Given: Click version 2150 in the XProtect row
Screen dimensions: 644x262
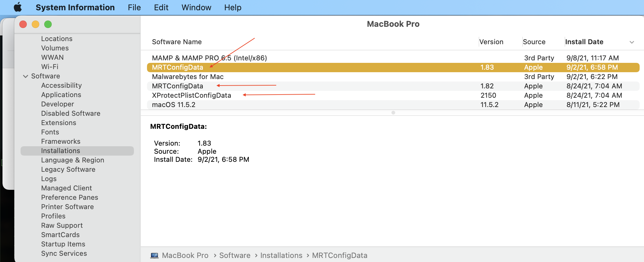Looking at the screenshot, I should (x=488, y=95).
